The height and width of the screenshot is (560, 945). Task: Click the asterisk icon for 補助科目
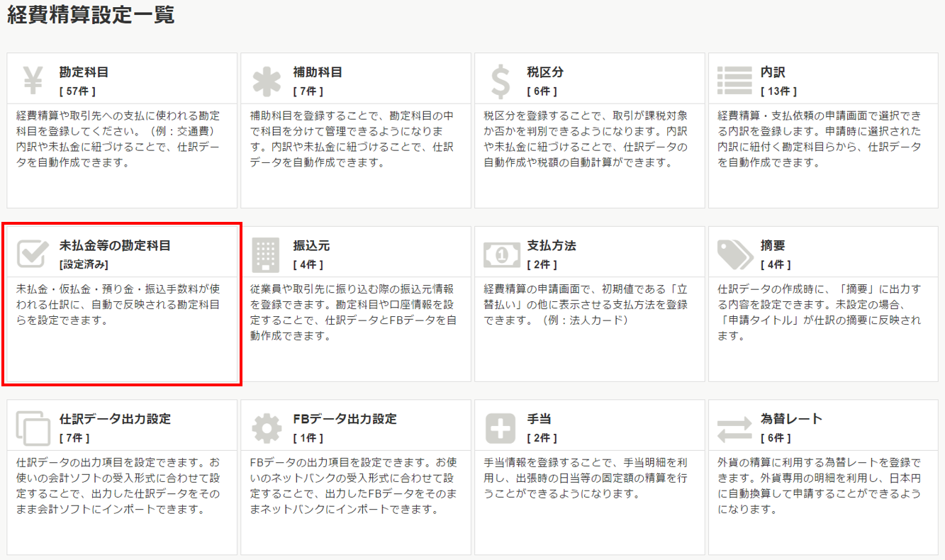[x=267, y=81]
